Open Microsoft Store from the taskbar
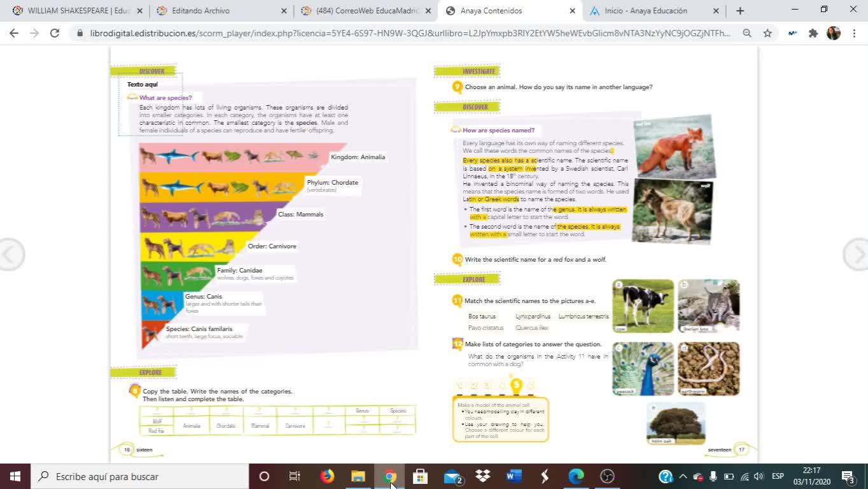 420,476
